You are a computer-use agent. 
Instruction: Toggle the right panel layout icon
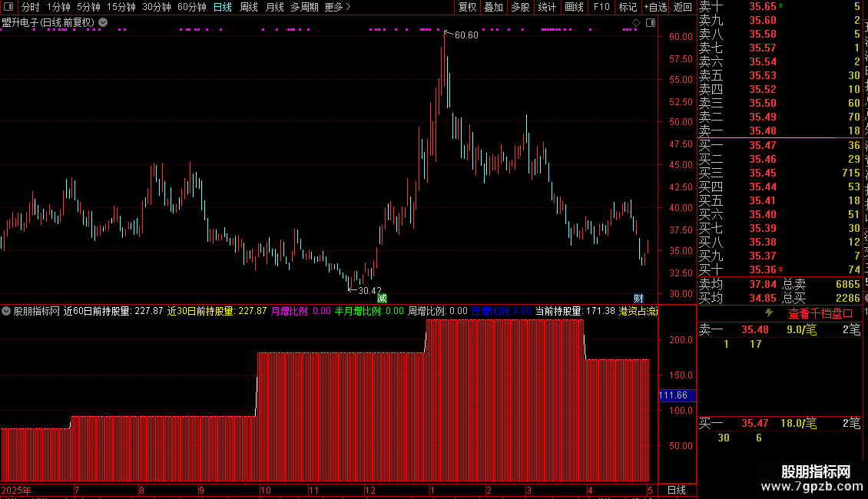pyautogui.click(x=651, y=23)
